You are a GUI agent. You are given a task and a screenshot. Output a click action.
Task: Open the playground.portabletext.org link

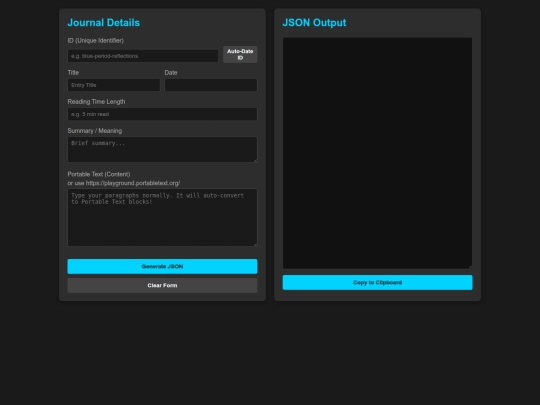click(133, 183)
